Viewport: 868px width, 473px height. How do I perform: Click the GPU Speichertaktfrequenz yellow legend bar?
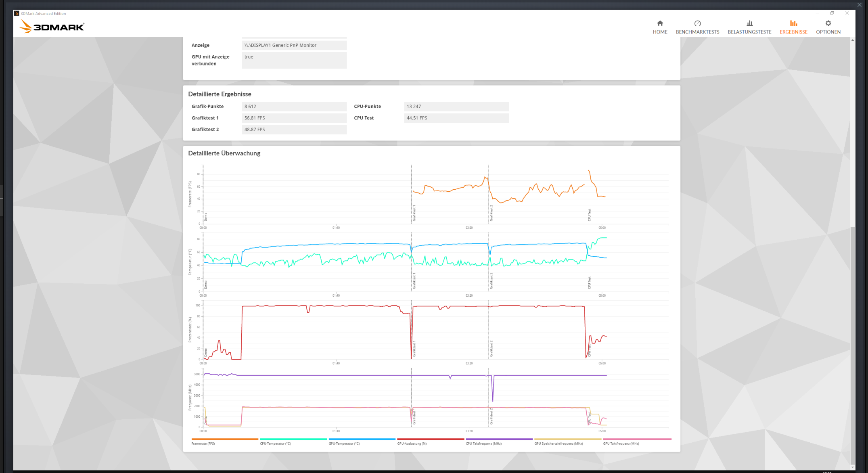(x=568, y=439)
